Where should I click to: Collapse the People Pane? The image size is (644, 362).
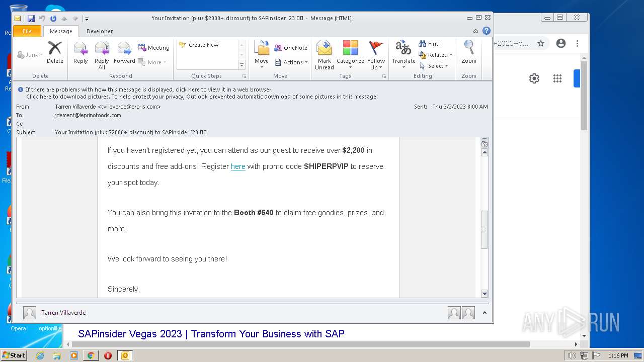[x=485, y=313]
